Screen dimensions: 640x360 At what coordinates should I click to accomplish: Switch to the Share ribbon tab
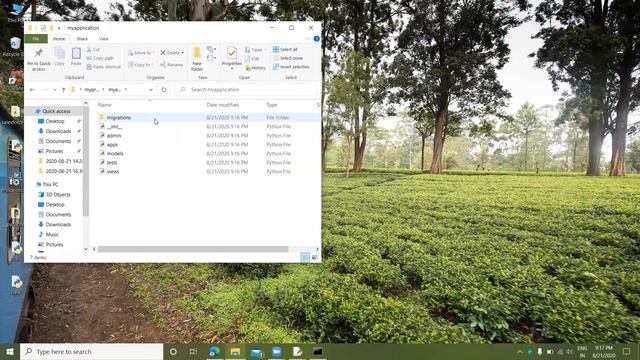82,39
